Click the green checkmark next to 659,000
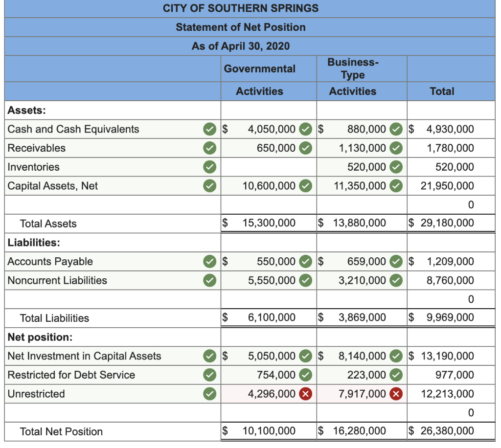 396,261
